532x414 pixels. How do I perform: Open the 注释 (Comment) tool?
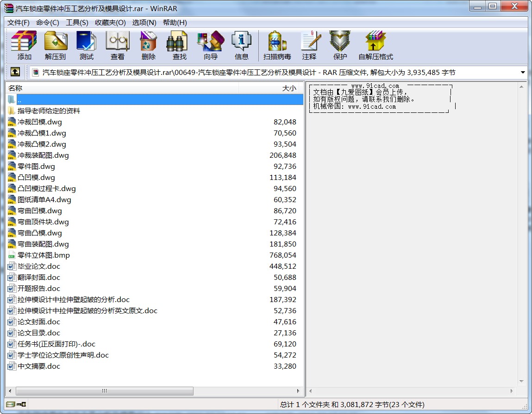[309, 45]
